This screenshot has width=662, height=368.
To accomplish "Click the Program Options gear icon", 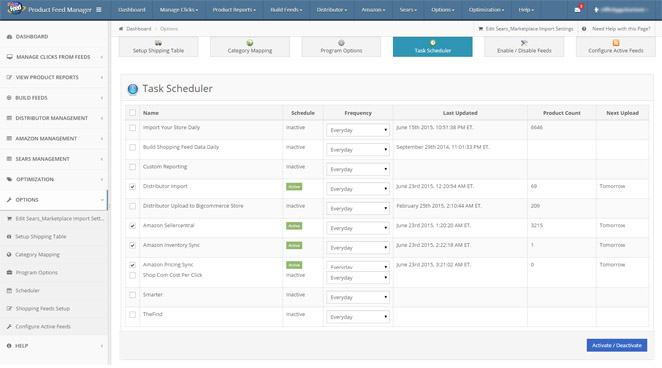I will pos(341,43).
